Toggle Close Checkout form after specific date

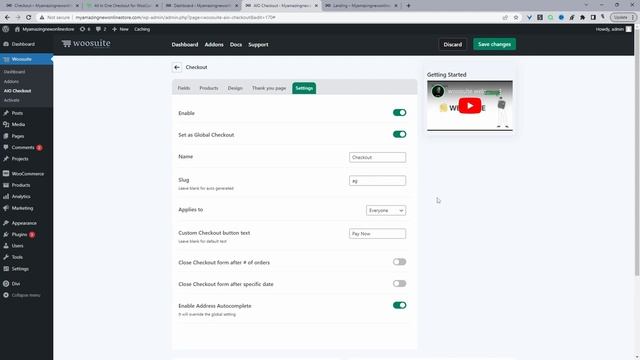point(399,284)
